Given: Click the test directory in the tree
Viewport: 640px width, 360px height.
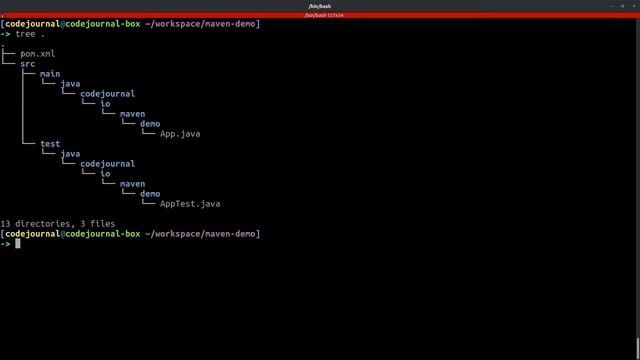Looking at the screenshot, I should tap(50, 144).
